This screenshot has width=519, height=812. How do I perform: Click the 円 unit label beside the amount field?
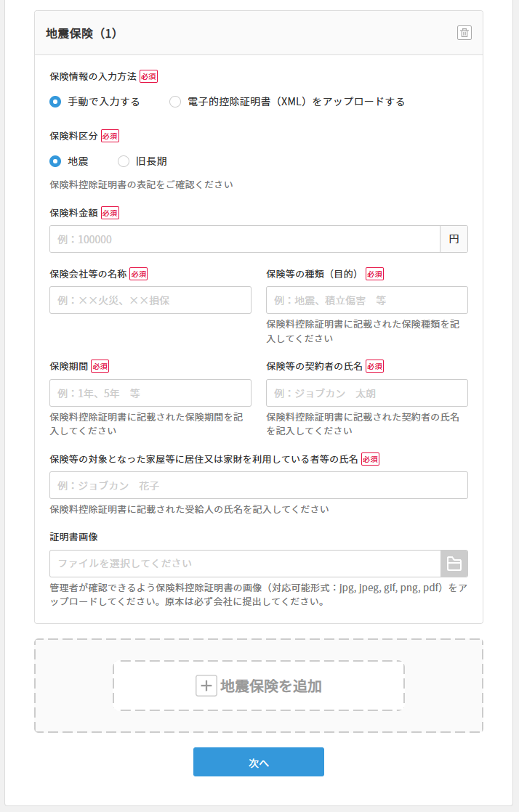click(454, 238)
